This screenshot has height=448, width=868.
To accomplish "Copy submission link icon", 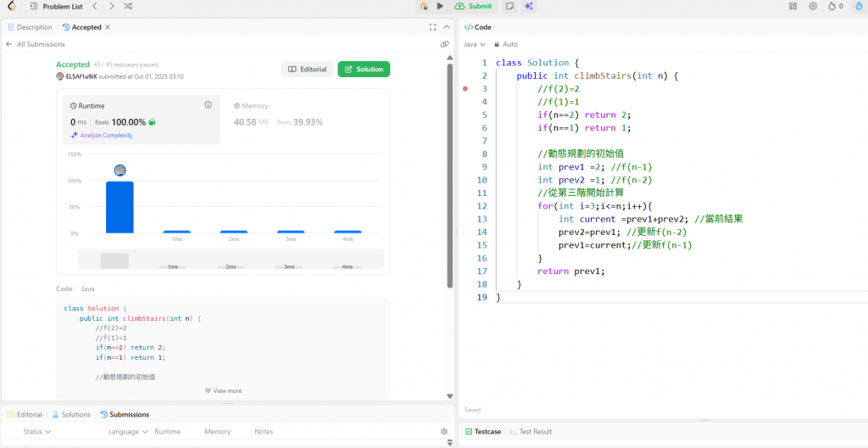I will 444,44.
